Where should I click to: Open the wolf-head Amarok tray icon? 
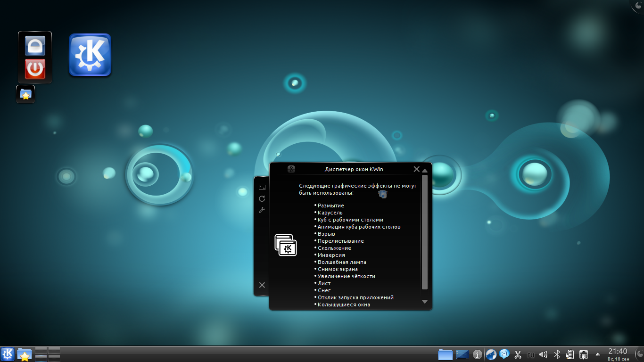(x=491, y=354)
